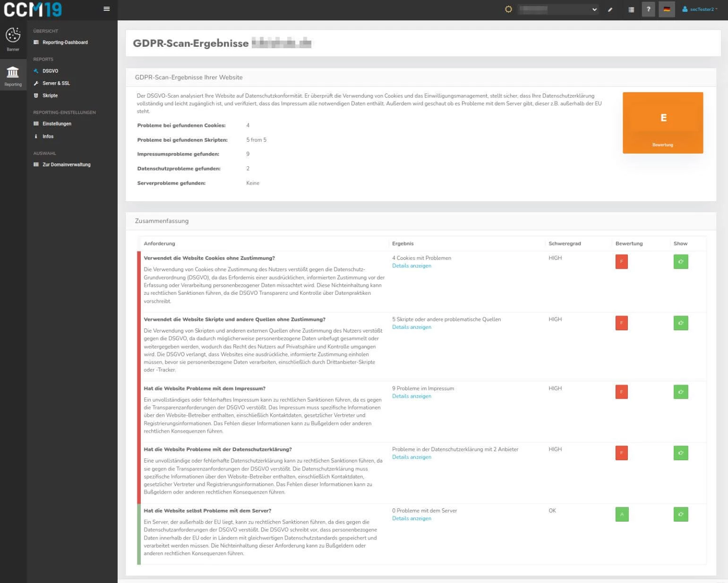
Task: Open the domain selection dropdown
Action: (558, 9)
